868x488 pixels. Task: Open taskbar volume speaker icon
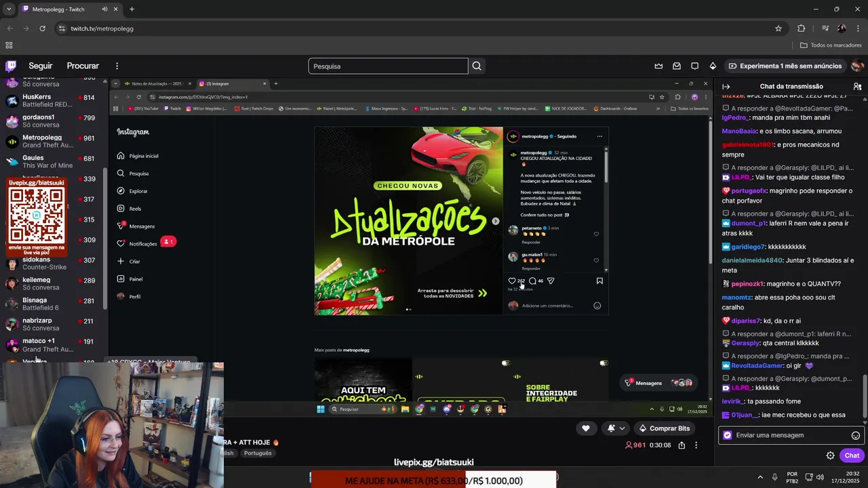[821, 477]
